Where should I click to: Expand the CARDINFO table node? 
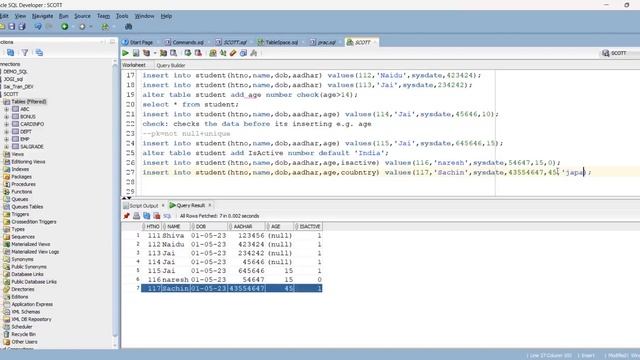tap(7, 124)
